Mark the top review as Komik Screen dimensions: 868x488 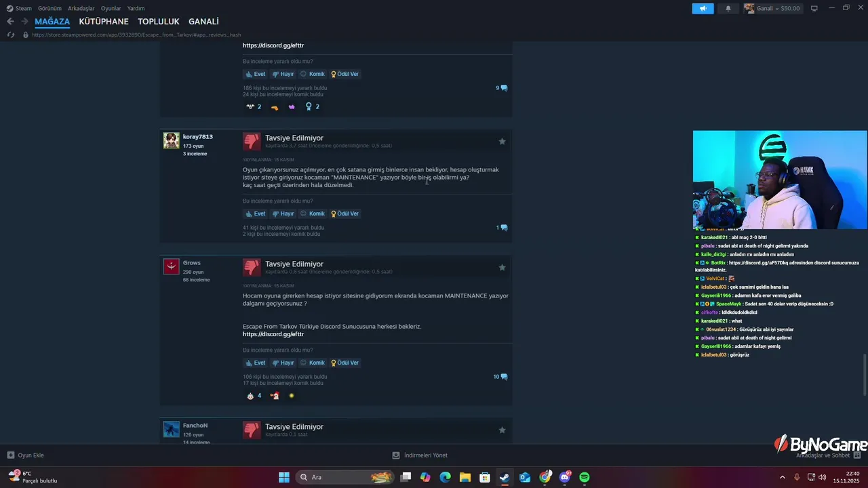point(313,74)
